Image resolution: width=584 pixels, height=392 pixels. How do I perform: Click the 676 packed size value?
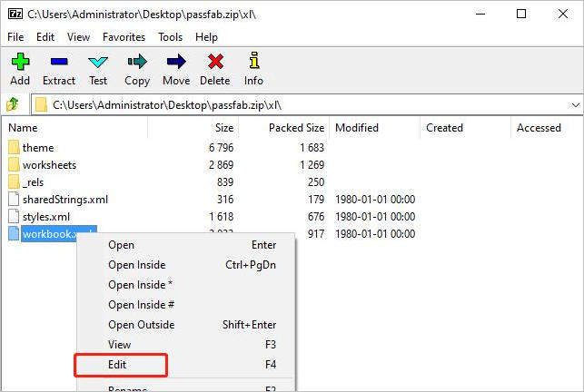(316, 217)
